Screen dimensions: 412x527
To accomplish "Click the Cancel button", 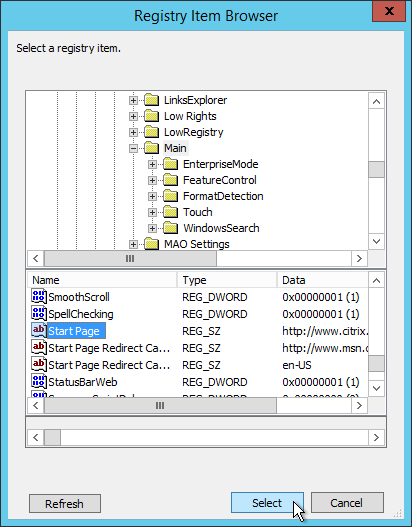I will (347, 503).
